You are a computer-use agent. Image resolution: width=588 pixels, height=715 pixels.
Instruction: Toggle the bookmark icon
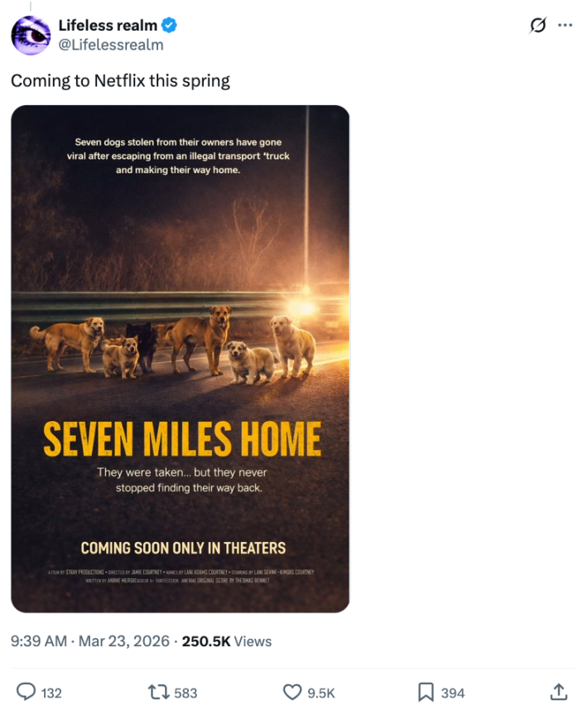[426, 692]
